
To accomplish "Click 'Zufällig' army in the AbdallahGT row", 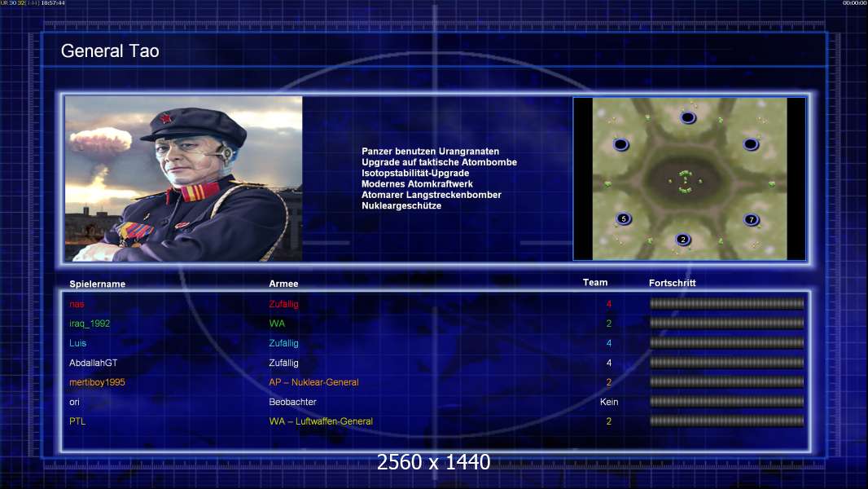I will [283, 363].
